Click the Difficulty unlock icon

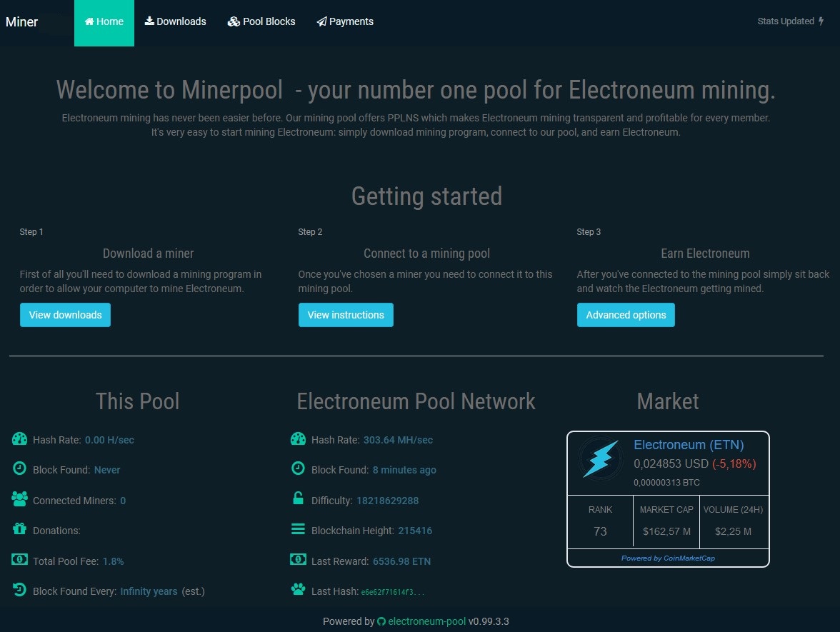pos(298,498)
